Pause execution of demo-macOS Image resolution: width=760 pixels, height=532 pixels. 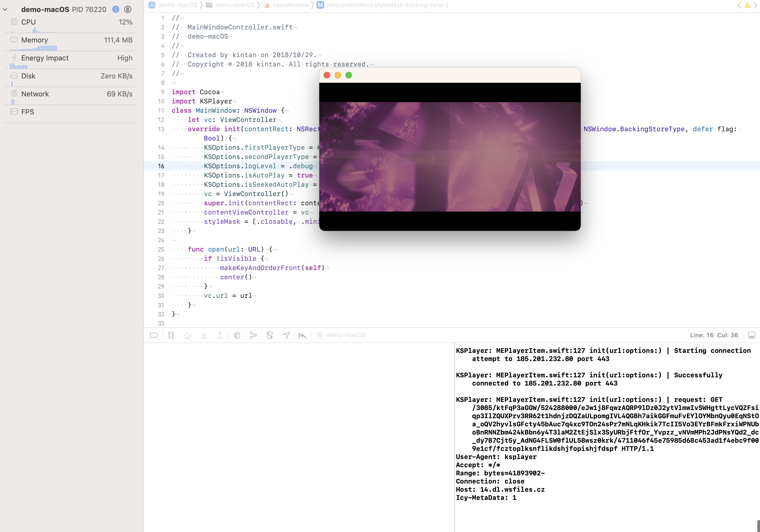[171, 335]
